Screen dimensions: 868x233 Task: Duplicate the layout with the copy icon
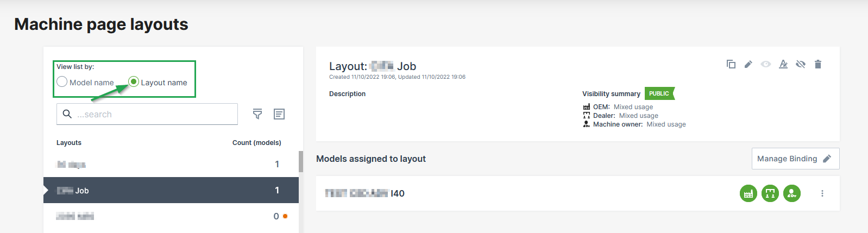tap(731, 64)
